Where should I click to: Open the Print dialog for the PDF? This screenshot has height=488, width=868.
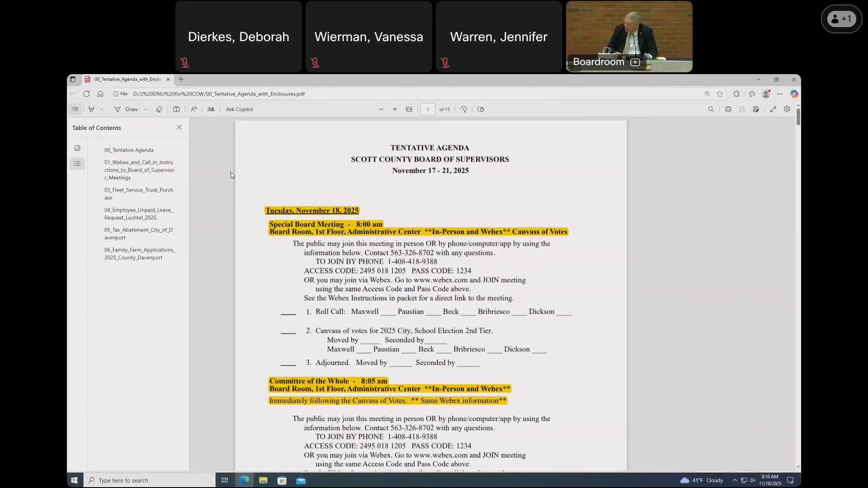tap(728, 109)
